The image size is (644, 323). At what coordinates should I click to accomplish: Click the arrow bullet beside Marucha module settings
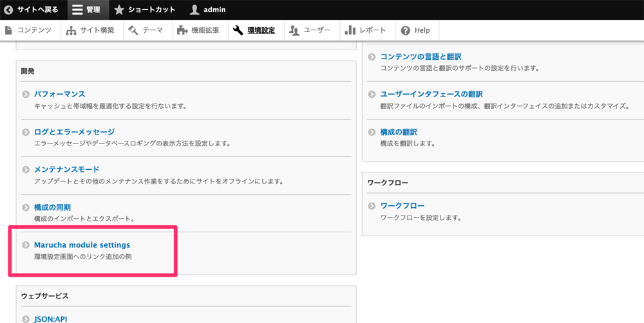26,245
